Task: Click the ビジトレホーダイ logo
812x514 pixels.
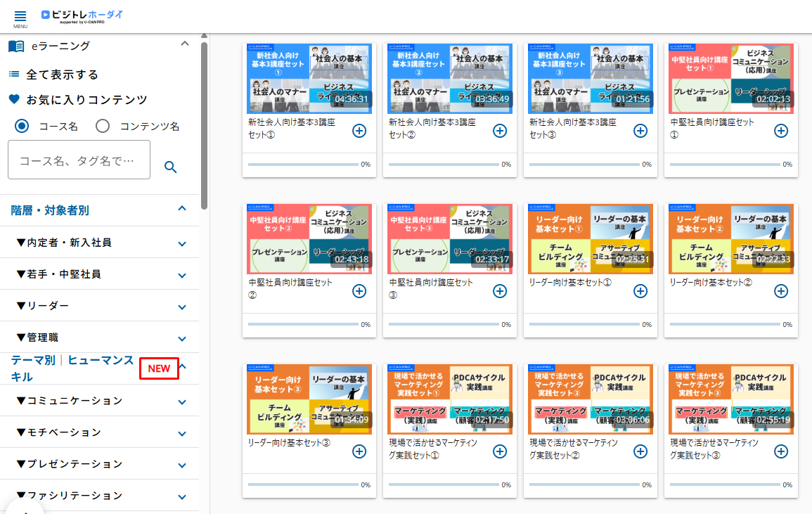Action: tap(82, 15)
